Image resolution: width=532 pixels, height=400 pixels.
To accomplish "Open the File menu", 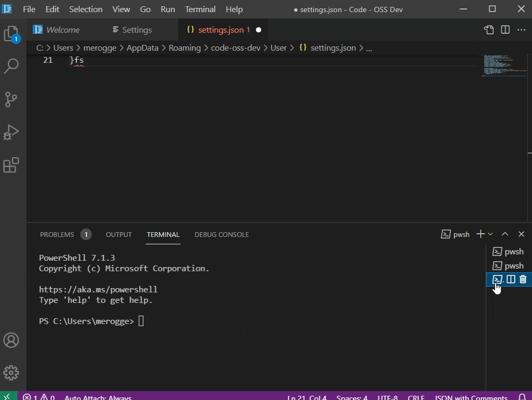I will pos(29,9).
